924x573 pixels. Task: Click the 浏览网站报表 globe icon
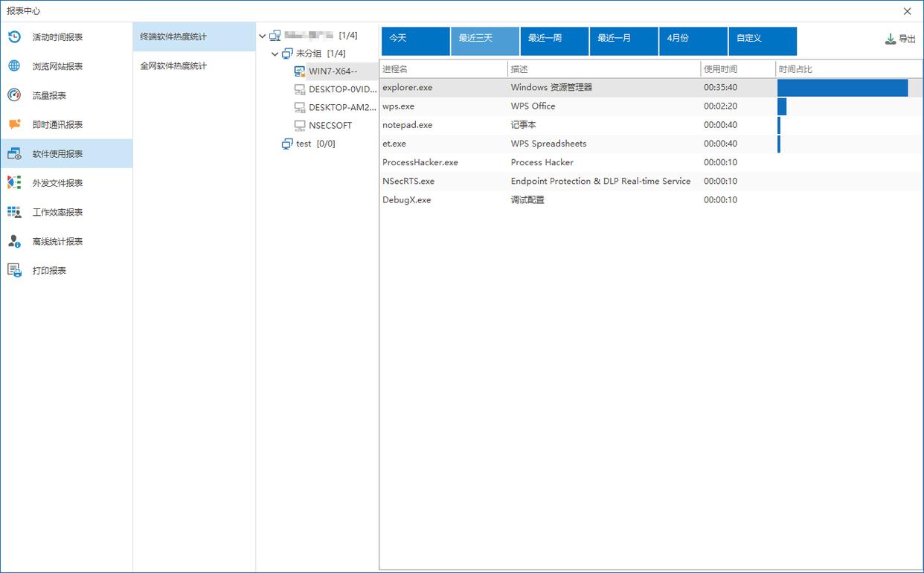pyautogui.click(x=14, y=66)
